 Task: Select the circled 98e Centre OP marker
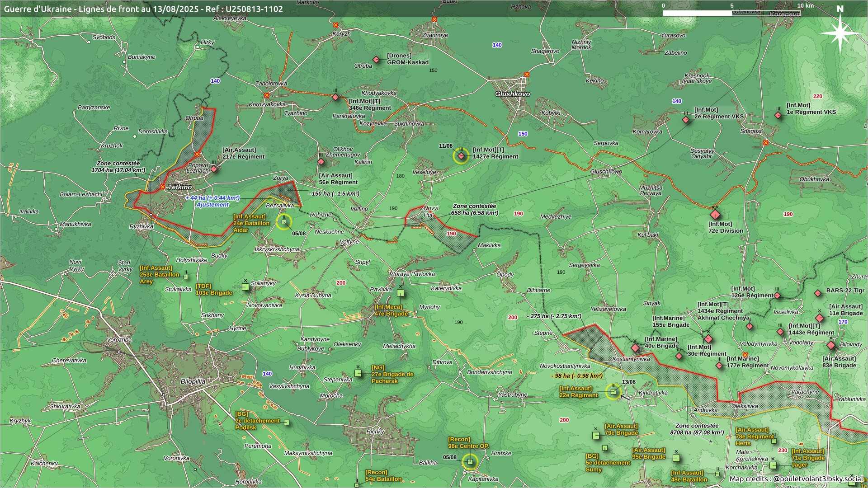(x=470, y=461)
